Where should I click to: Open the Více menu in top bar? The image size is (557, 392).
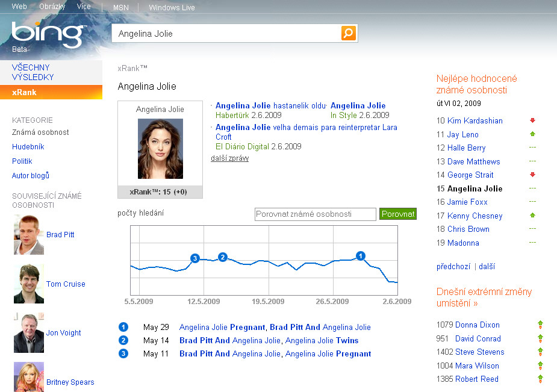pos(84,7)
